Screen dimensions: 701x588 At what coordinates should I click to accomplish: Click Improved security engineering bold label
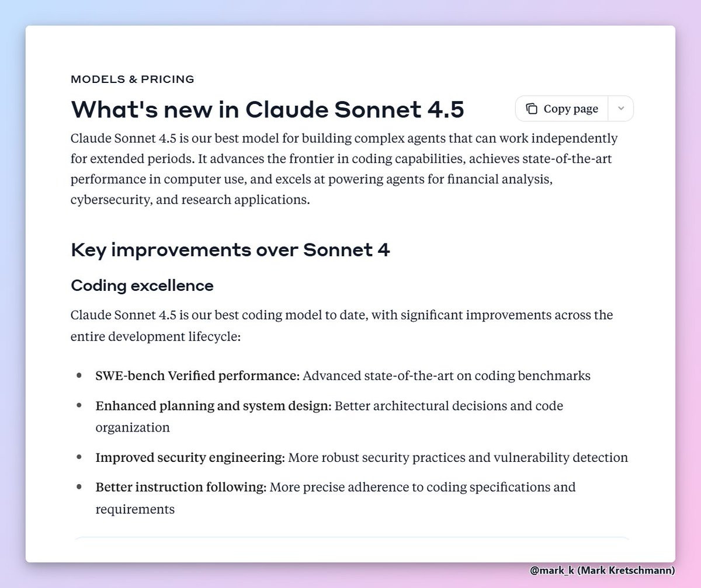190,457
